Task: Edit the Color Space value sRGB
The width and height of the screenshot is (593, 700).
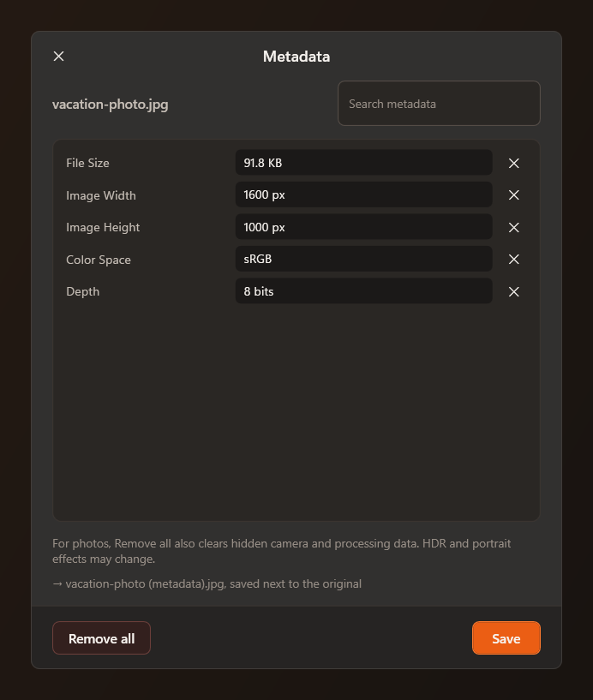Action: (x=364, y=259)
